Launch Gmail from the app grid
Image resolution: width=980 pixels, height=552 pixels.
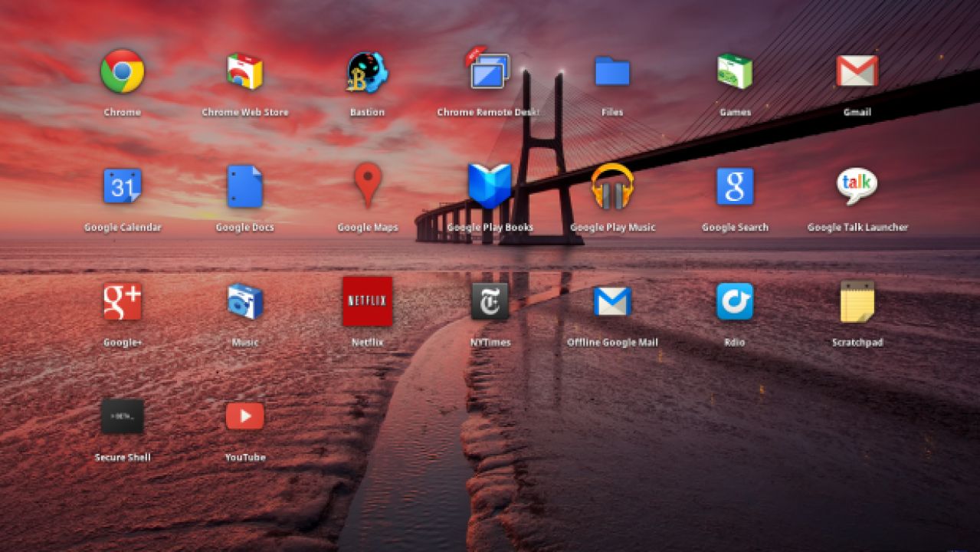point(857,71)
